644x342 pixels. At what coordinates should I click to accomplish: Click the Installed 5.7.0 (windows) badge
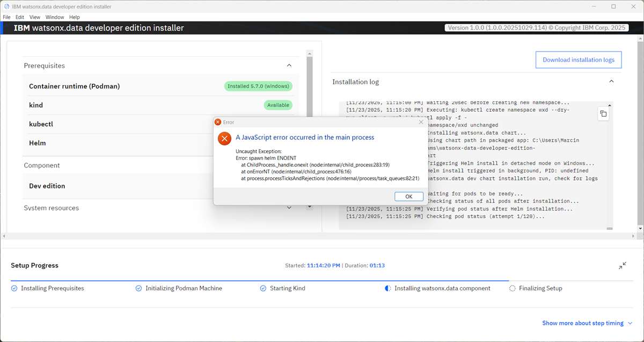pyautogui.click(x=259, y=86)
